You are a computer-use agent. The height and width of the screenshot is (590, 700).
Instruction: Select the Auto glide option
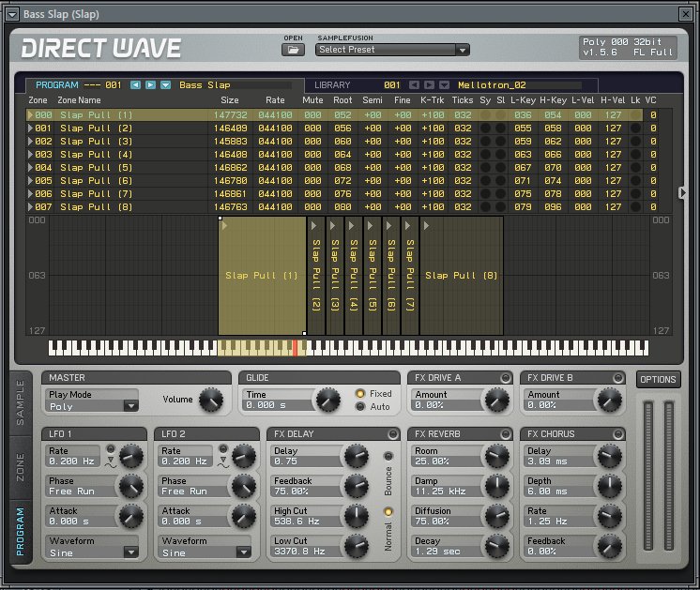click(360, 406)
